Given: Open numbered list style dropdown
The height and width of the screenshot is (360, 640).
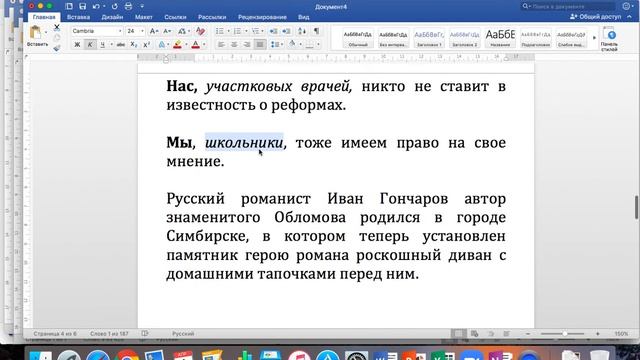Looking at the screenshot, I should 246,31.
